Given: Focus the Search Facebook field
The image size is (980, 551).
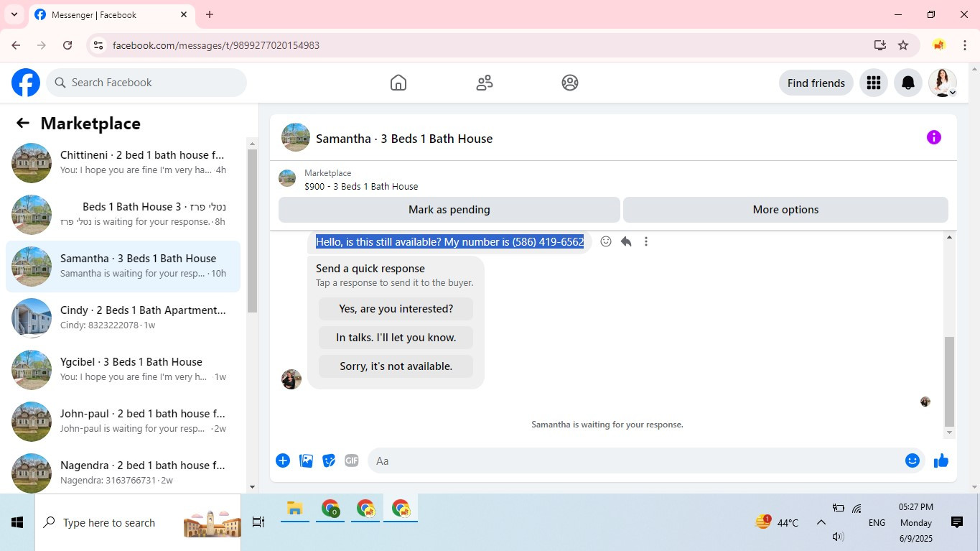Looking at the screenshot, I should click(x=146, y=83).
